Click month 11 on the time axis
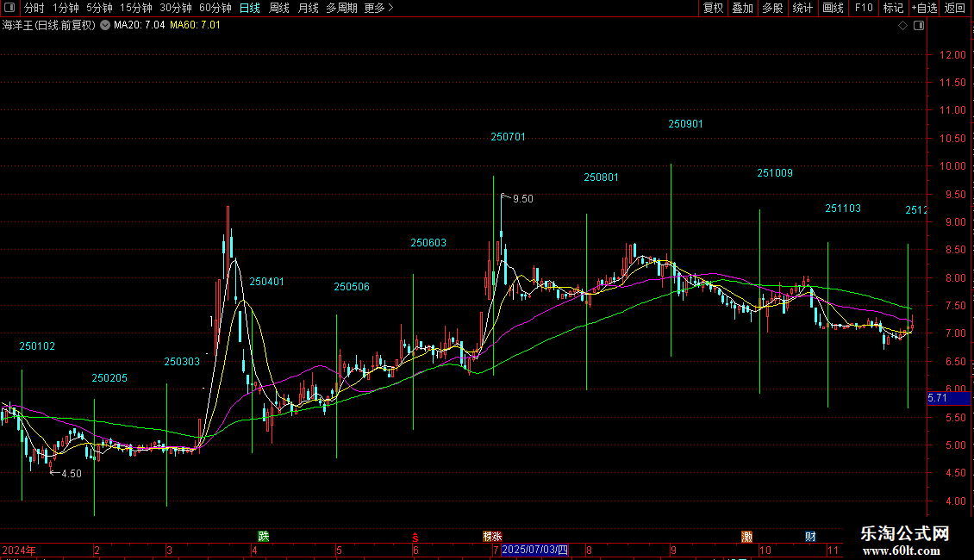The width and height of the screenshot is (974, 560). pyautogui.click(x=833, y=550)
